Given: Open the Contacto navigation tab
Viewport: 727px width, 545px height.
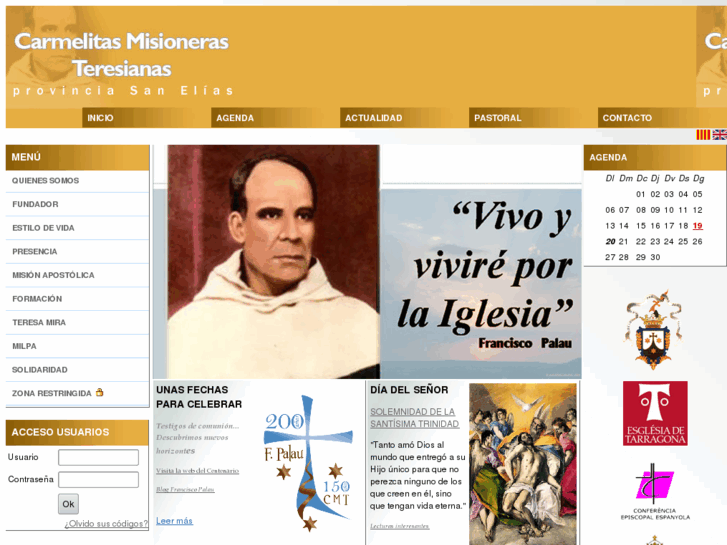Looking at the screenshot, I should point(627,118).
